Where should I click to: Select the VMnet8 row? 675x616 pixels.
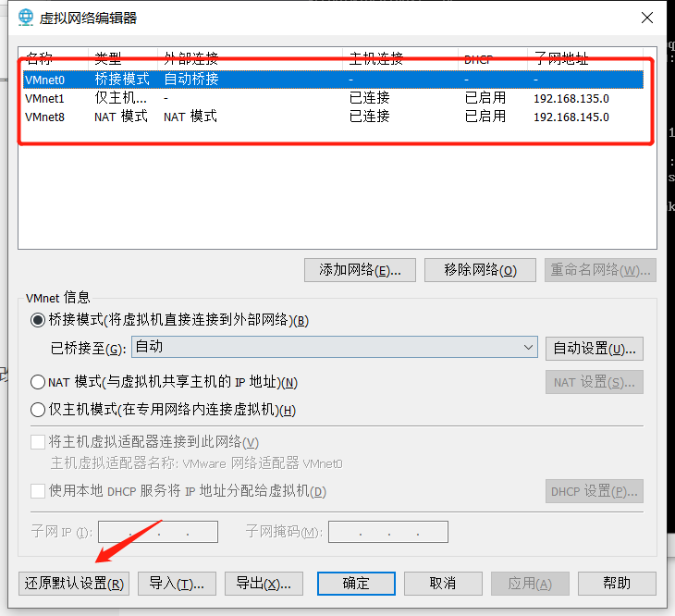pyautogui.click(x=333, y=117)
